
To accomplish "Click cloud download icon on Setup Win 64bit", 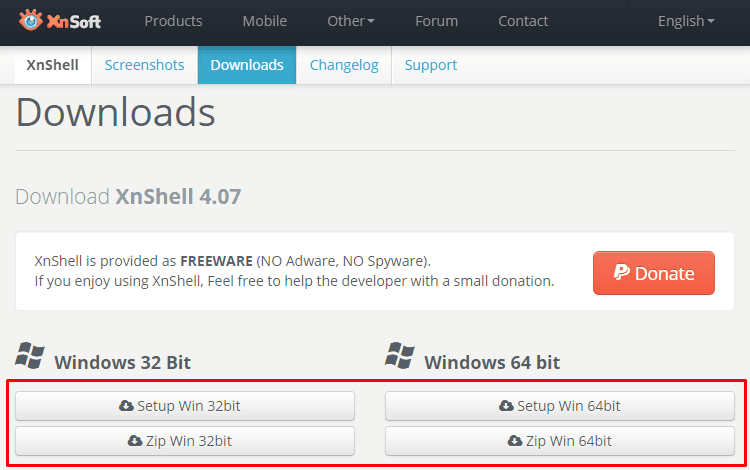I will [x=506, y=406].
